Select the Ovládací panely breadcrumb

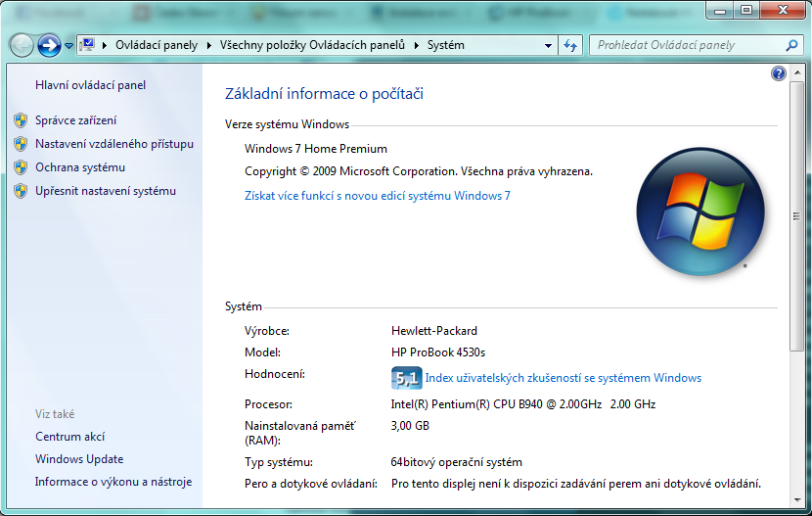point(157,45)
